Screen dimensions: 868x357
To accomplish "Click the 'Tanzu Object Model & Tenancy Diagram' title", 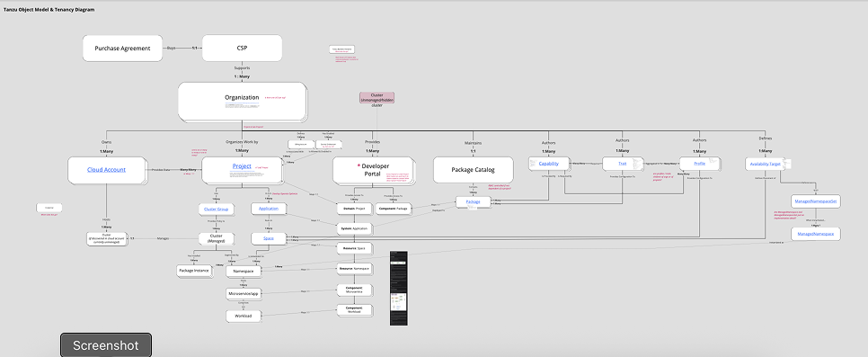I will click(x=49, y=9).
